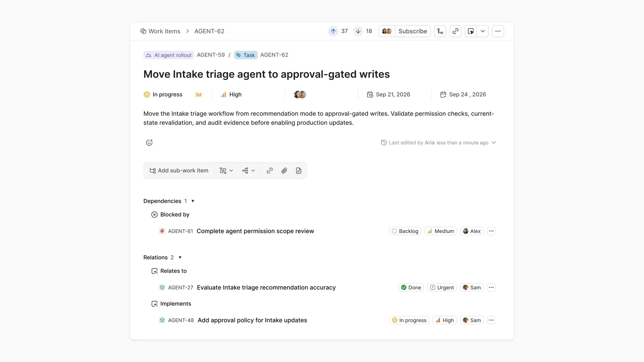The width and height of the screenshot is (644, 362).
Task: Go to Work items breadcrumb
Action: tap(160, 31)
